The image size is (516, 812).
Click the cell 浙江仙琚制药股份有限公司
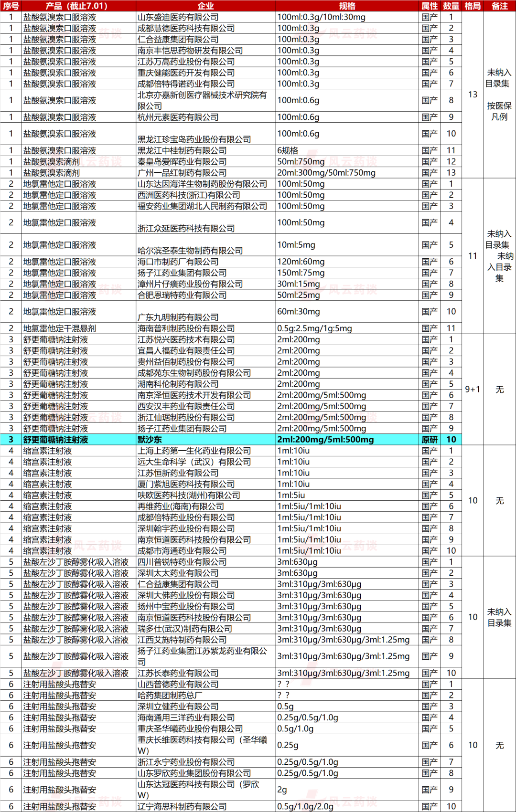tap(206, 417)
